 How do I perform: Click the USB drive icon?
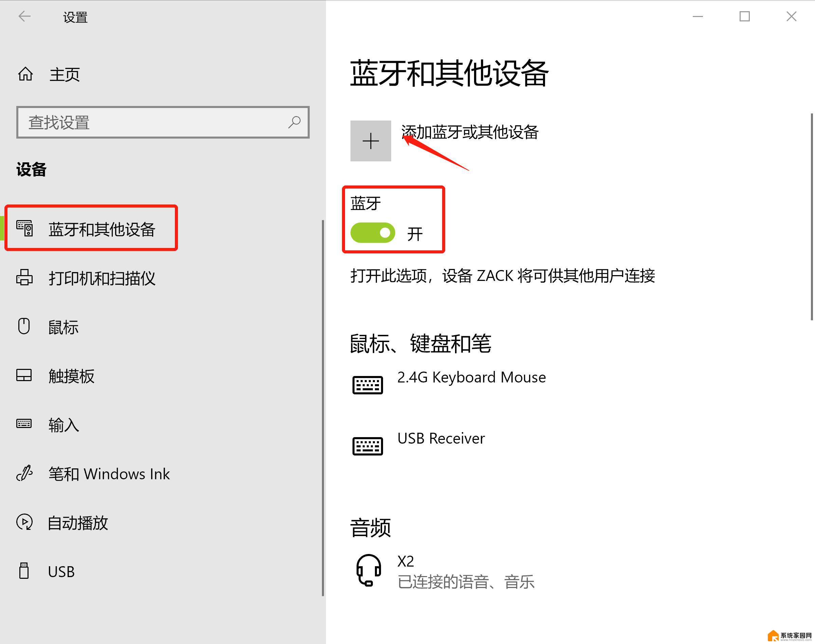[24, 571]
